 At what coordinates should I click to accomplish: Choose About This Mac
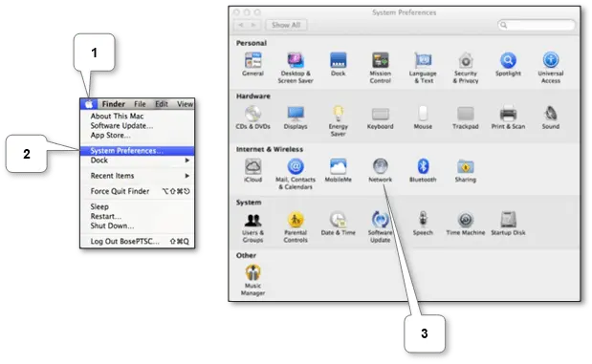pos(138,117)
